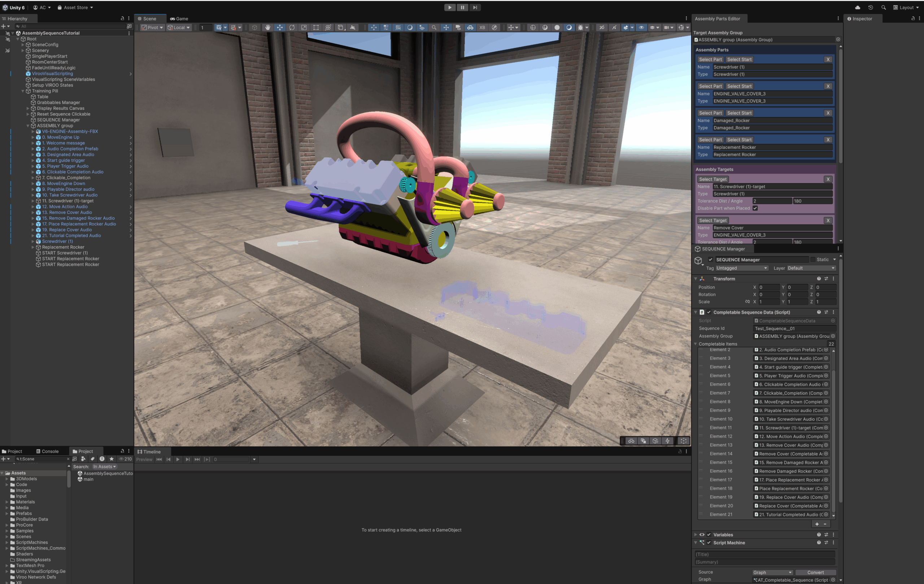The height and width of the screenshot is (584, 924).
Task: Open Undo History clock icon
Action: [x=870, y=7]
